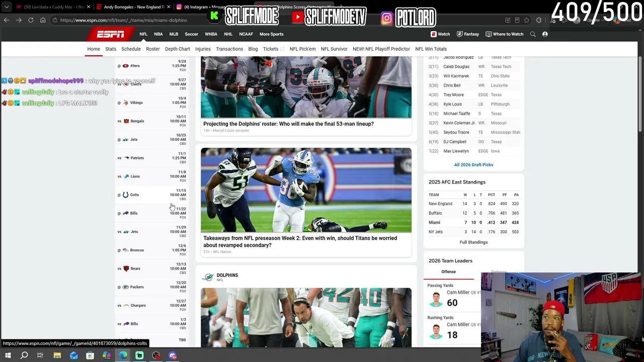This screenshot has height=362, width=644.
Task: Click the Bengals logo in the schedule
Action: 126,121
